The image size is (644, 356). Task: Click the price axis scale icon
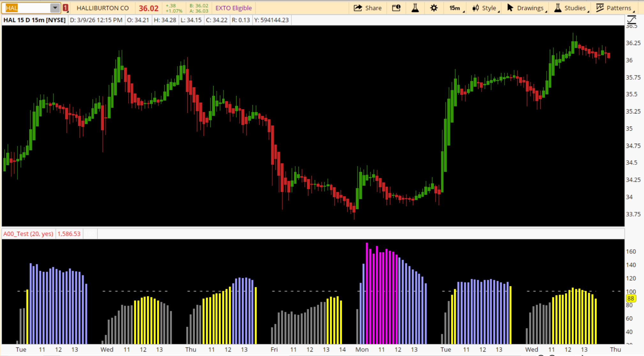click(632, 20)
